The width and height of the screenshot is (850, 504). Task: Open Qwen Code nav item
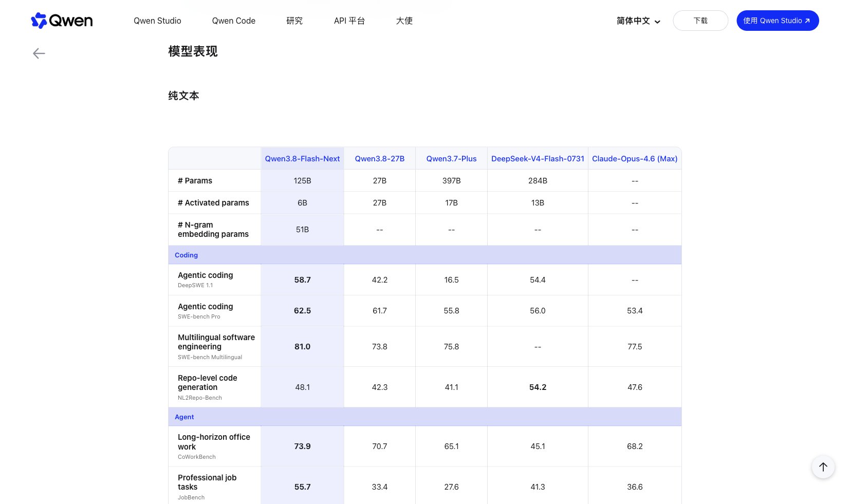[x=234, y=21]
